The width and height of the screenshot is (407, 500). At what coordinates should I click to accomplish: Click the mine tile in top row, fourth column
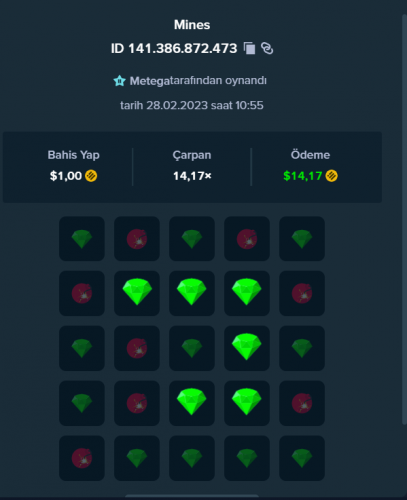pos(247,239)
